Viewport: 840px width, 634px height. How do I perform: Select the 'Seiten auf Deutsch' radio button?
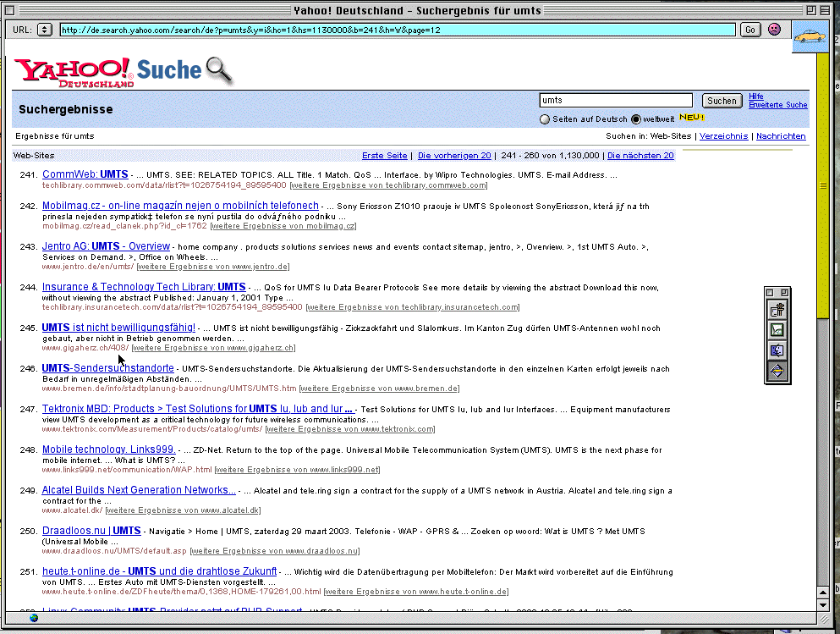point(546,119)
